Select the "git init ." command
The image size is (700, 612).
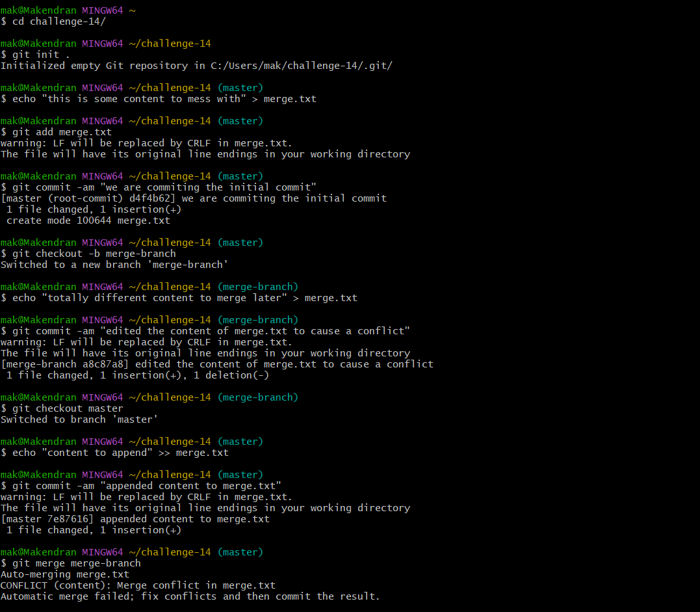click(35, 55)
